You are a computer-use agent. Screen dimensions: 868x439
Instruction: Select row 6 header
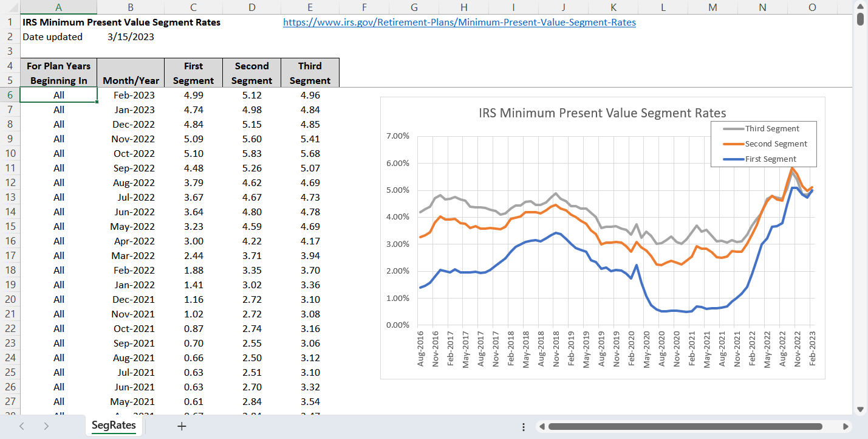10,95
